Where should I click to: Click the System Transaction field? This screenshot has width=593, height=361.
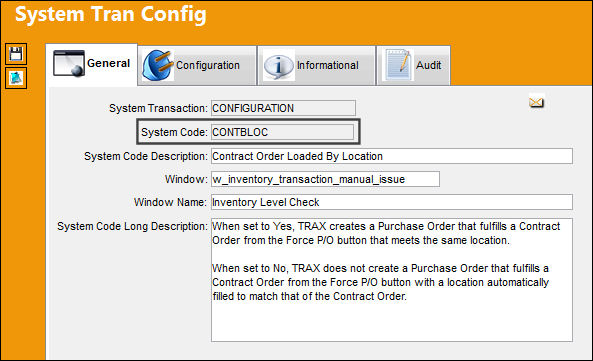pos(283,108)
